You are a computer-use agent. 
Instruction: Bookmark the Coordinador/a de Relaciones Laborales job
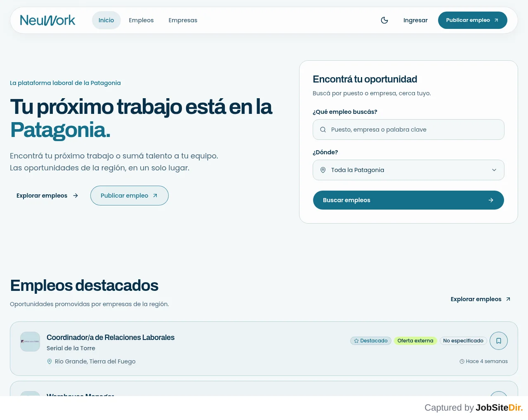(499, 341)
